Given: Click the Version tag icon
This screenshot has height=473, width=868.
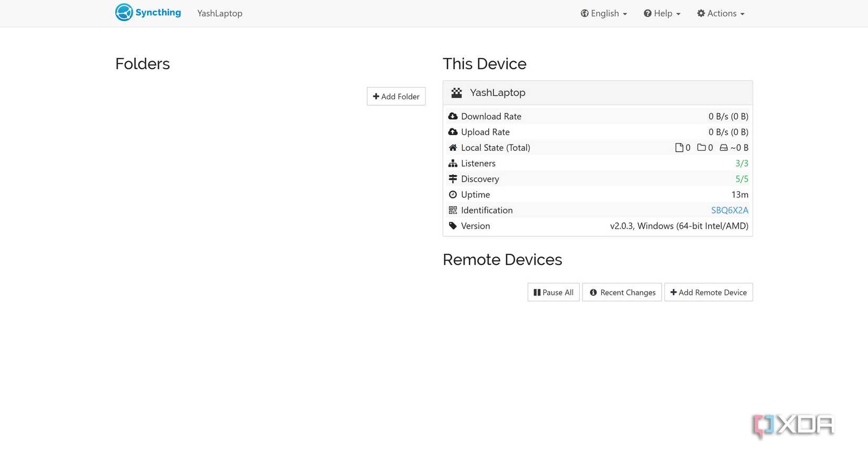Looking at the screenshot, I should [453, 225].
